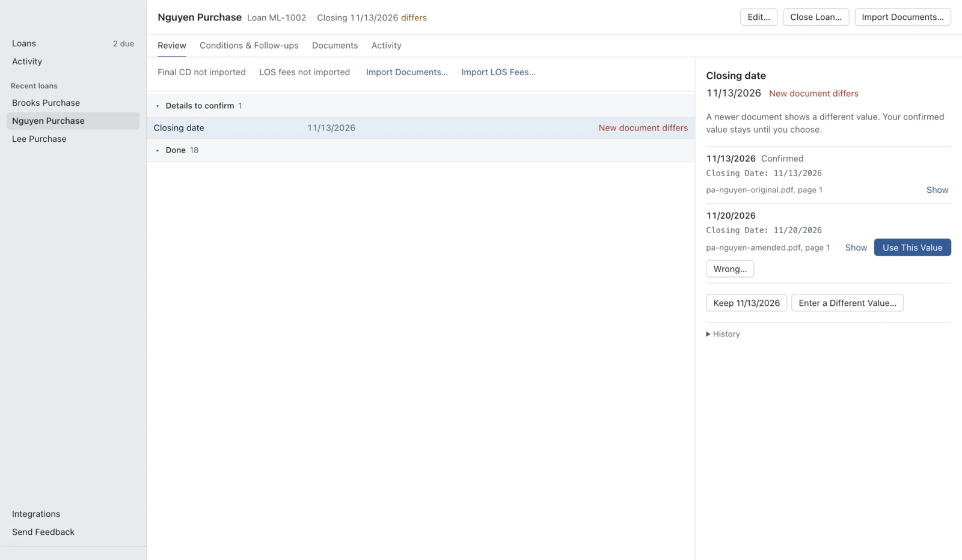Viewport: 962px width, 560px height.
Task: Click the Close Loan... button
Action: [x=816, y=17]
